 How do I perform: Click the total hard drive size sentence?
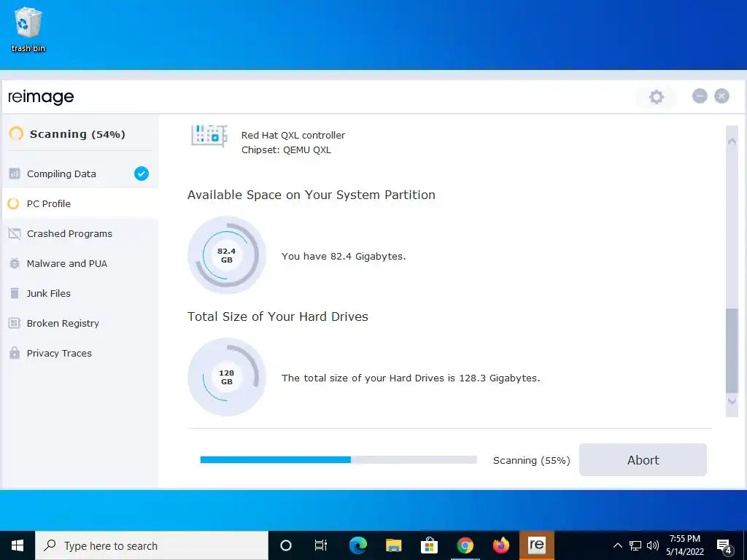[x=411, y=378]
